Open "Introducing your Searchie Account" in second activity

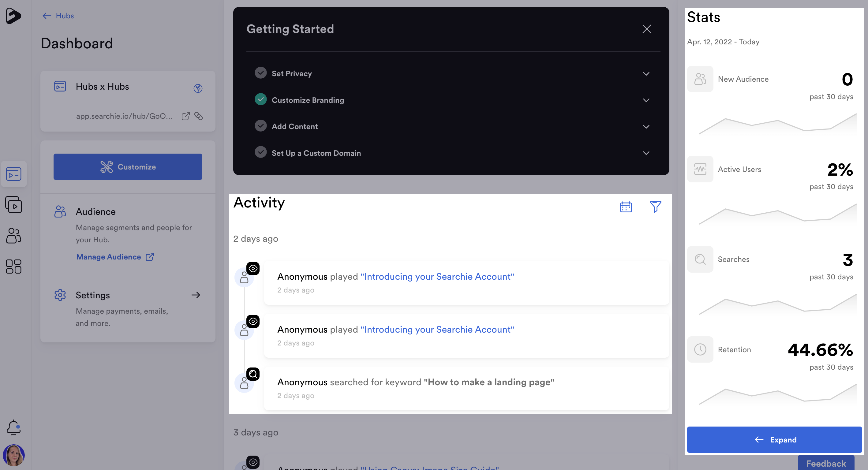tap(437, 330)
